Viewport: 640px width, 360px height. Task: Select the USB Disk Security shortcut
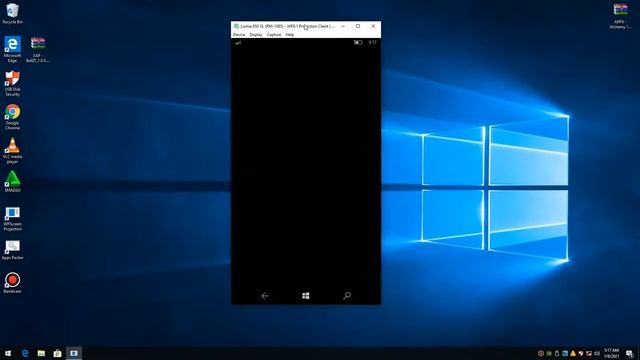(x=12, y=83)
